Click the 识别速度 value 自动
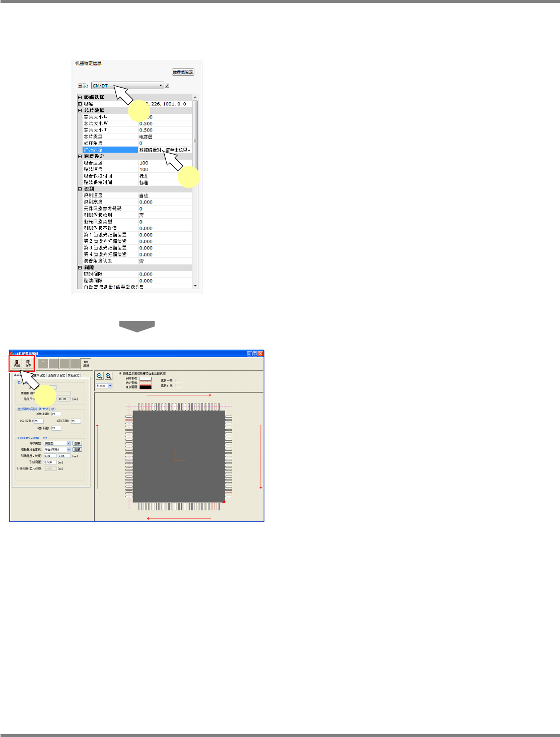 pyautogui.click(x=165, y=195)
